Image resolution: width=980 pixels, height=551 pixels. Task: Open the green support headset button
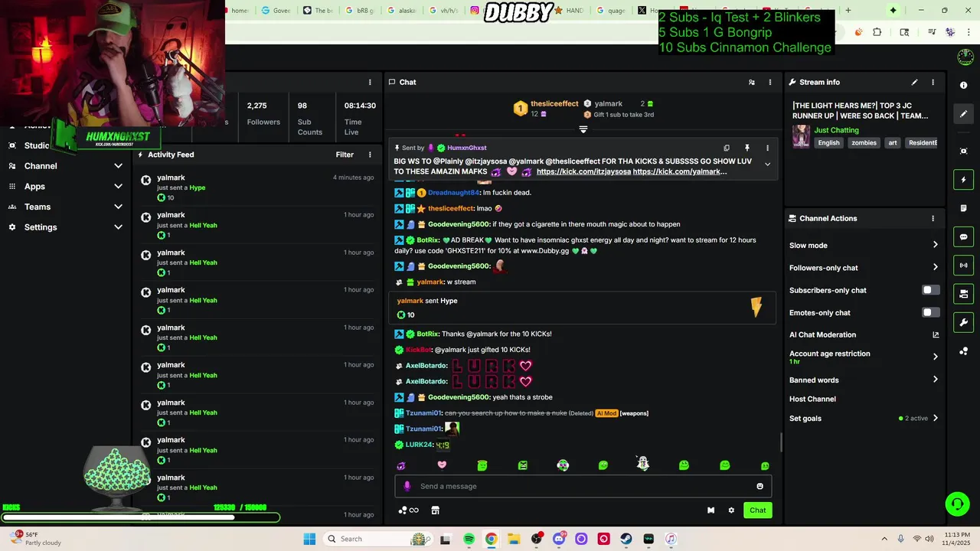tap(957, 504)
